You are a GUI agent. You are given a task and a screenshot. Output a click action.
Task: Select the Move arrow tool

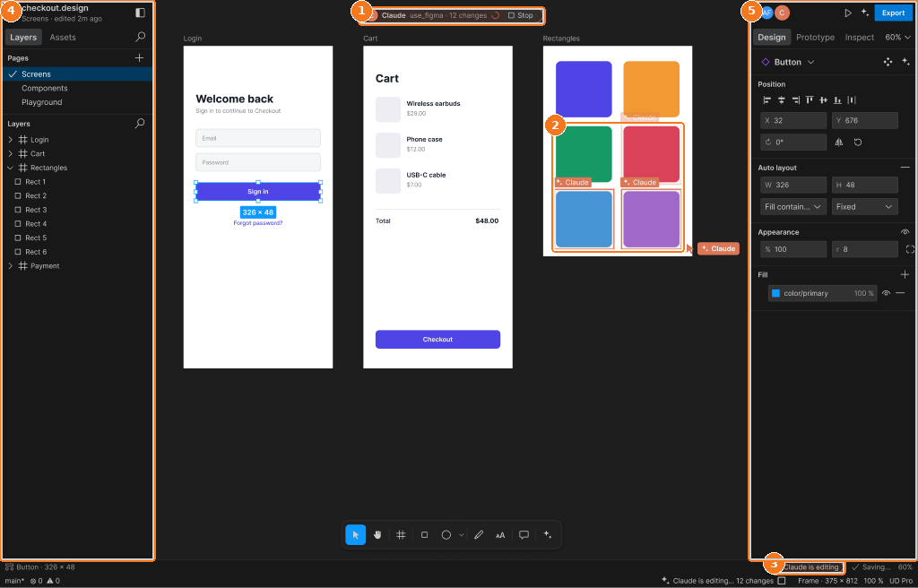(355, 535)
